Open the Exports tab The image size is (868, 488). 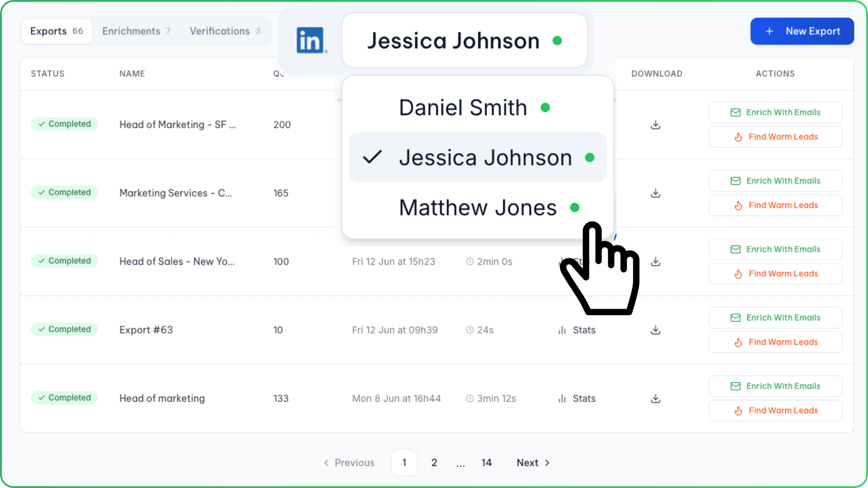pyautogui.click(x=57, y=31)
